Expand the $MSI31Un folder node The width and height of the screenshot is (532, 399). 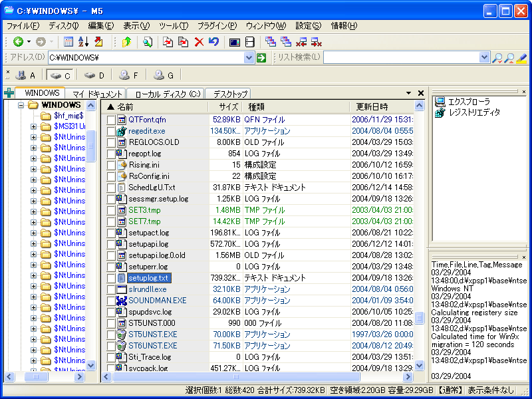33,126
